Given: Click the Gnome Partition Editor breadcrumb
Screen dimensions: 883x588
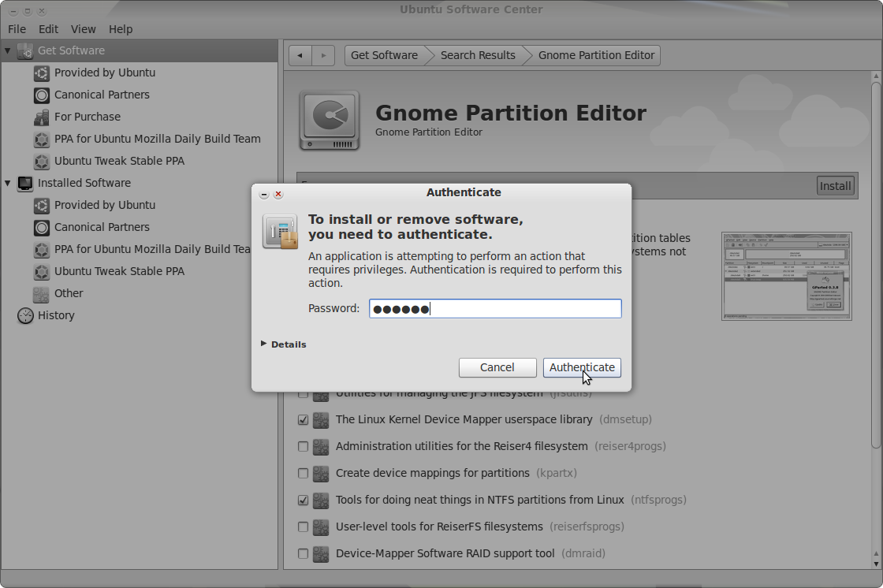Looking at the screenshot, I should click(596, 55).
